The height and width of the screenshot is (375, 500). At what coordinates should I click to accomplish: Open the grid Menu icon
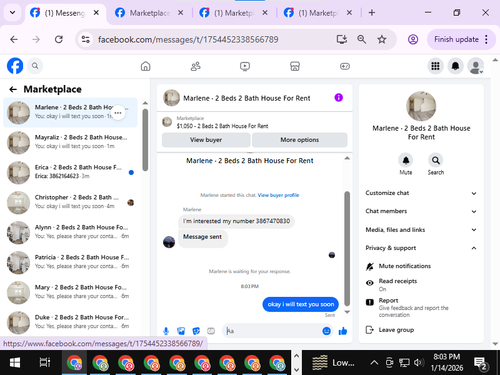click(x=435, y=66)
